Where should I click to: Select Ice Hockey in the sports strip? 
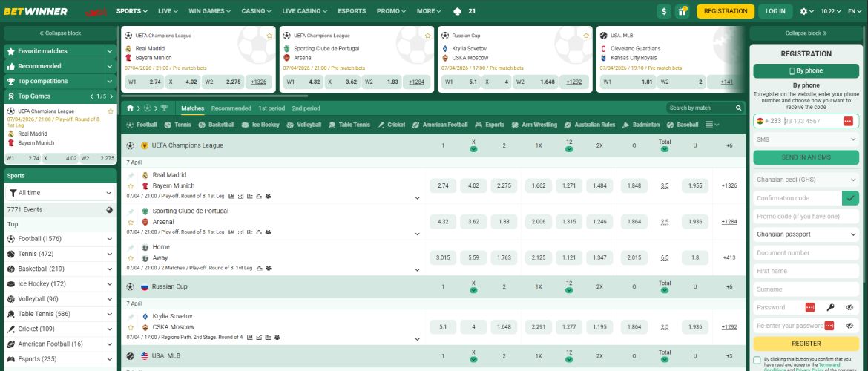tap(260, 125)
